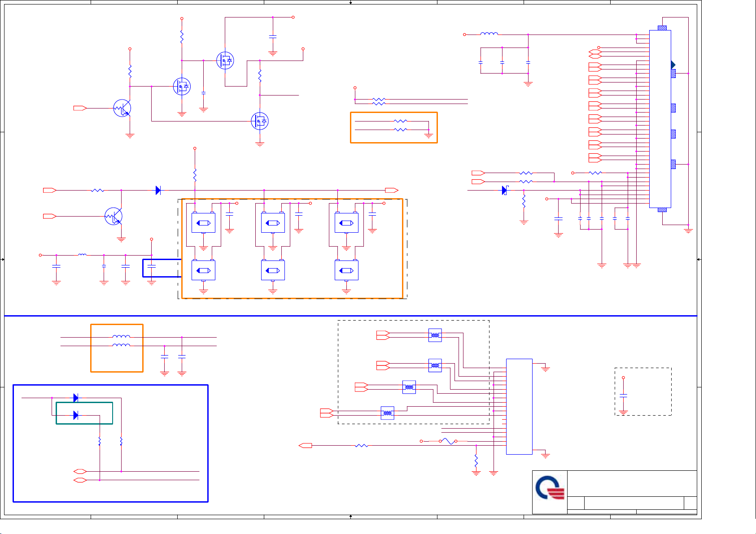The width and height of the screenshot is (756, 534).
Task: Select the top-left ESD device in the dashed group
Action: pyautogui.click(x=203, y=223)
